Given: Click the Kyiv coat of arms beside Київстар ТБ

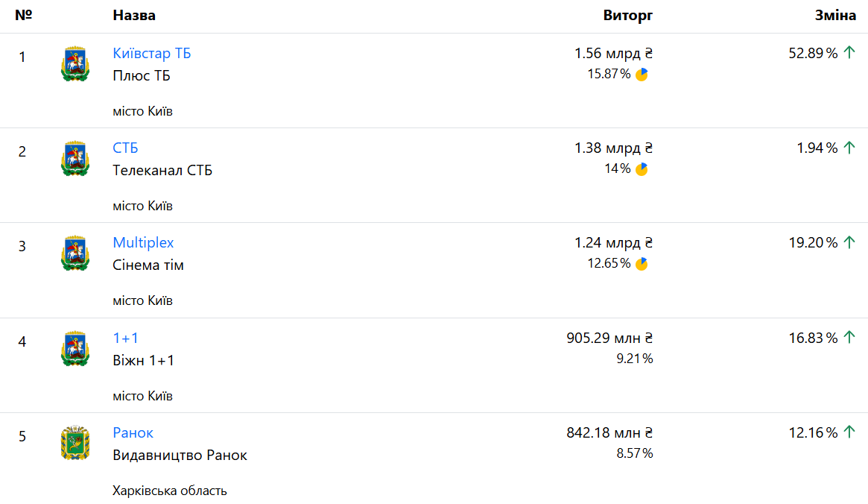Looking at the screenshot, I should coord(75,63).
